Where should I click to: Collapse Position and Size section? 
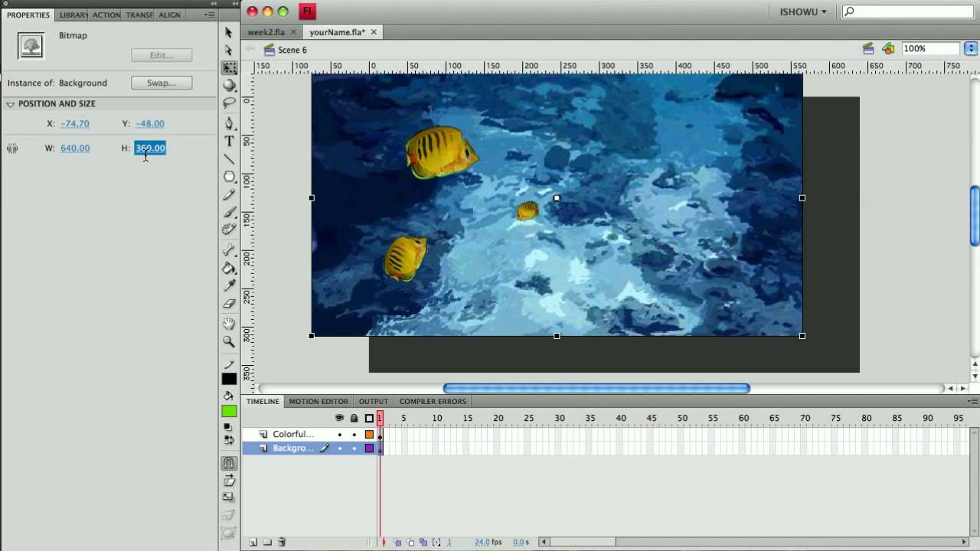tap(11, 104)
